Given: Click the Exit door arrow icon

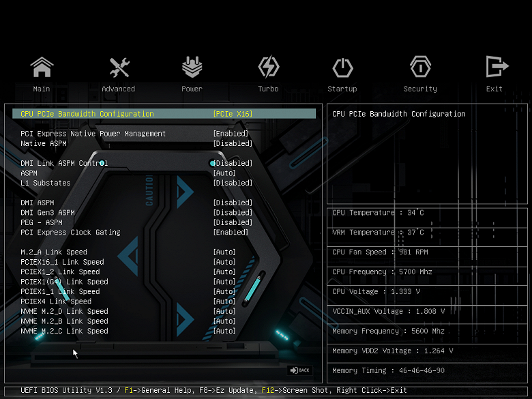Looking at the screenshot, I should 497,67.
